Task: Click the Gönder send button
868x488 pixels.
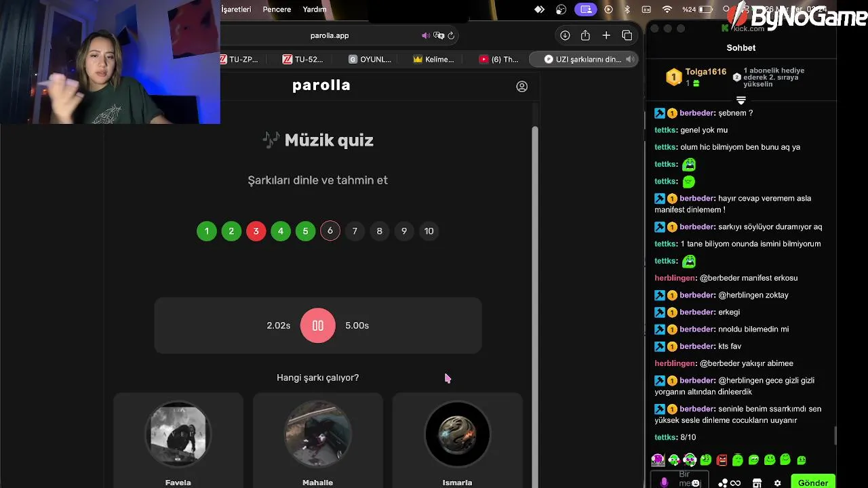Action: pos(812,483)
